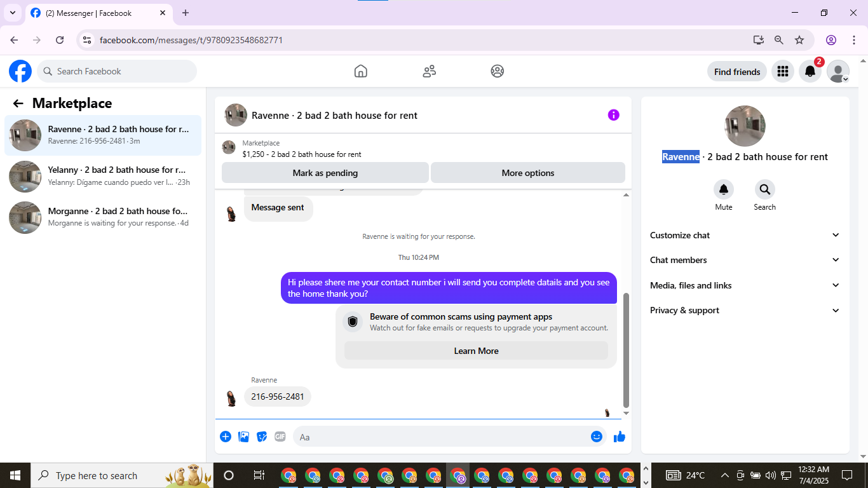
Task: Open the $1,250 Marketplace listing link
Action: [302, 154]
